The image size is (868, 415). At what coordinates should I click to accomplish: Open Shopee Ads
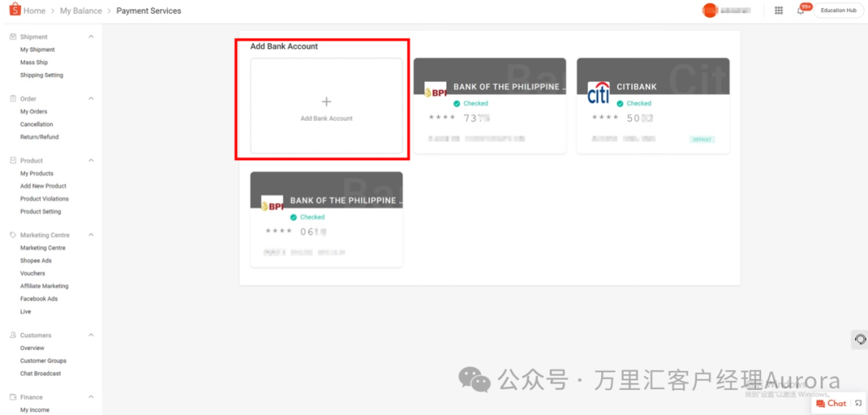coord(36,261)
